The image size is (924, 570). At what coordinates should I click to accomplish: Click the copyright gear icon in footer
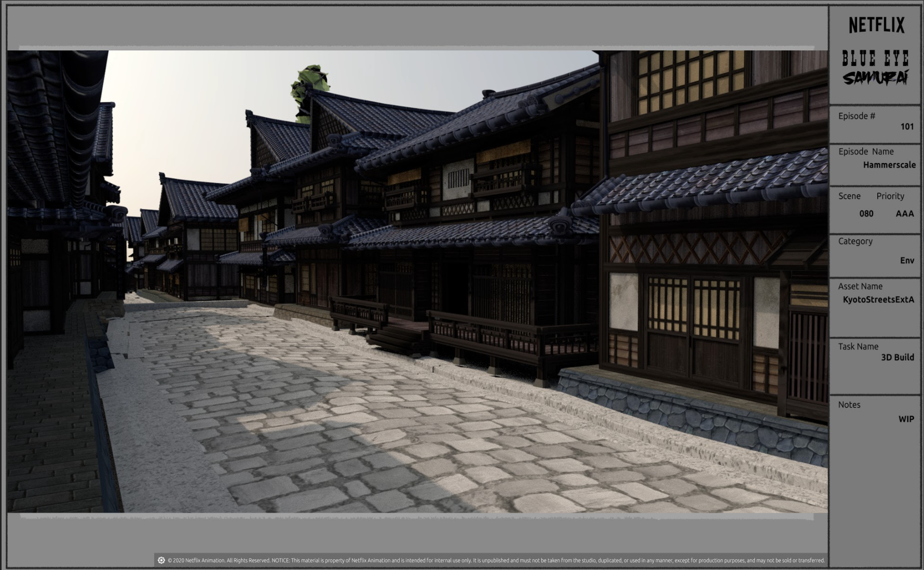pyautogui.click(x=161, y=560)
